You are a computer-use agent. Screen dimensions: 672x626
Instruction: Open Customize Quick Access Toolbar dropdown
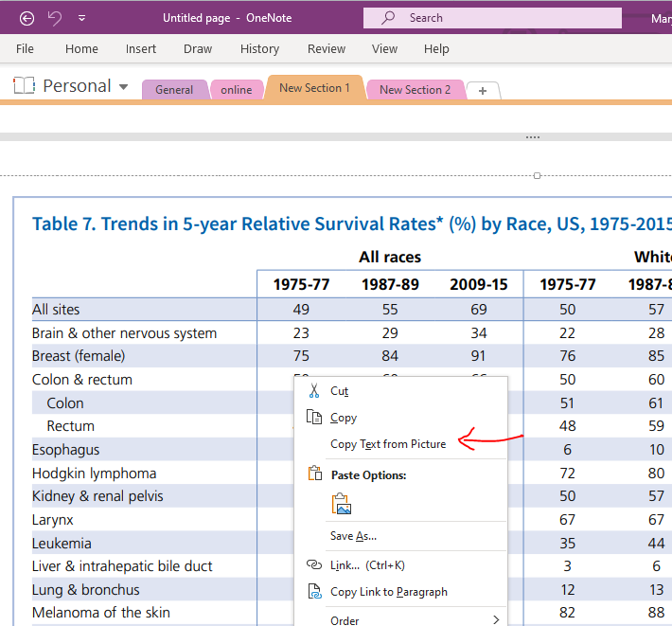pyautogui.click(x=82, y=18)
